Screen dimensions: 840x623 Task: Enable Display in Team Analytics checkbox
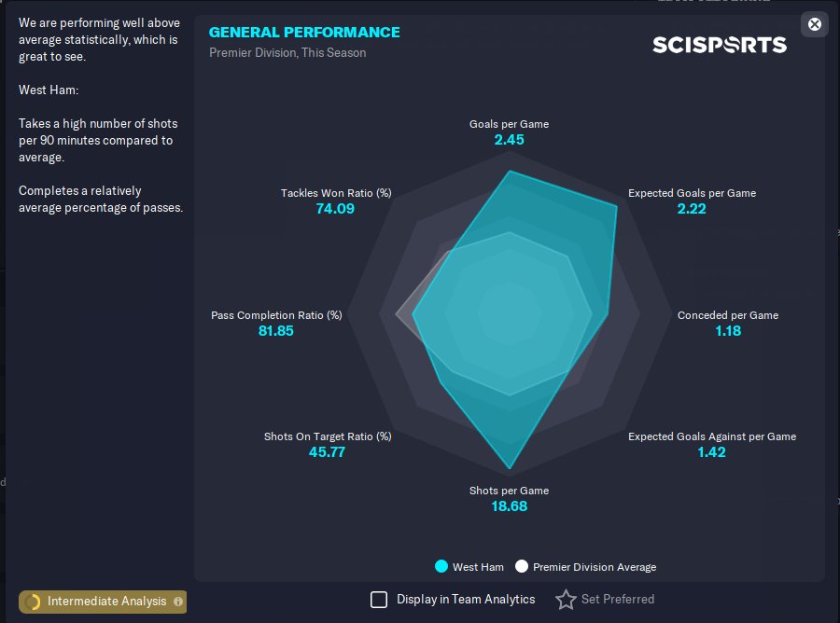[x=379, y=600]
